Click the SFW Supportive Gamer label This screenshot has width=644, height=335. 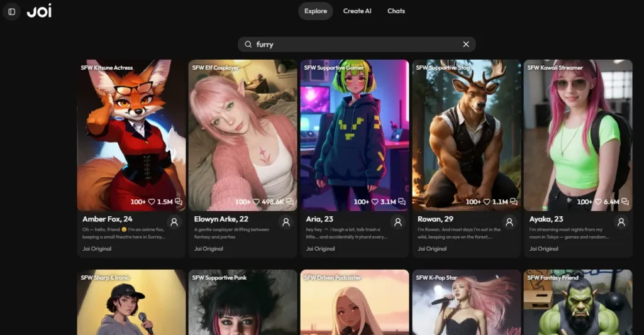tap(334, 68)
